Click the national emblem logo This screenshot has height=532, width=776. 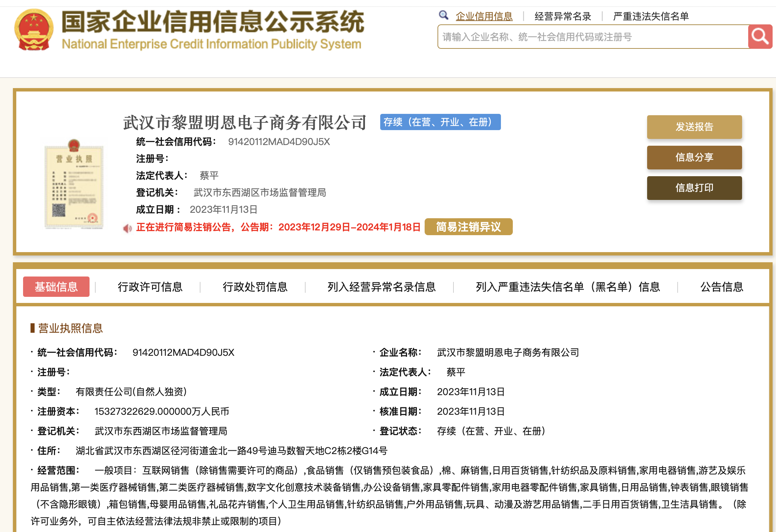point(34,30)
